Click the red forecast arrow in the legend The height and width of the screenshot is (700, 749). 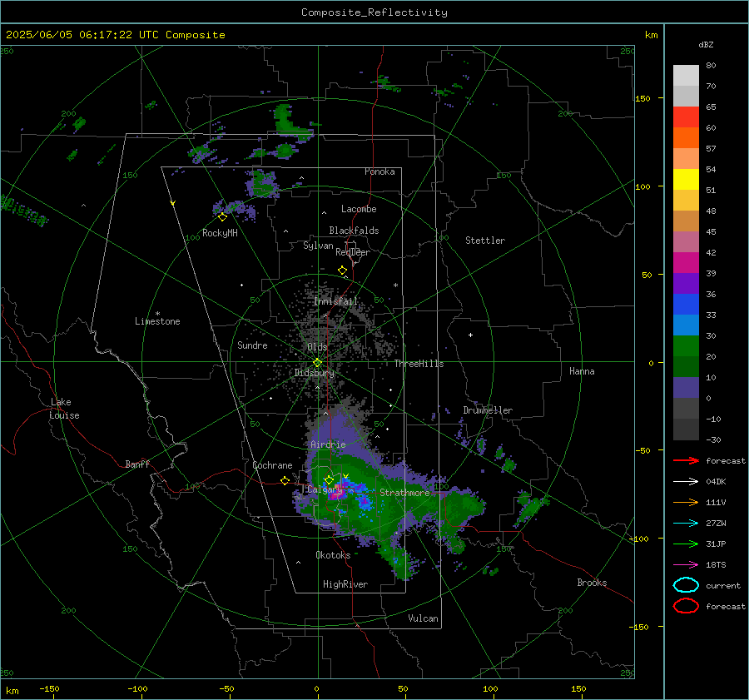pos(686,460)
